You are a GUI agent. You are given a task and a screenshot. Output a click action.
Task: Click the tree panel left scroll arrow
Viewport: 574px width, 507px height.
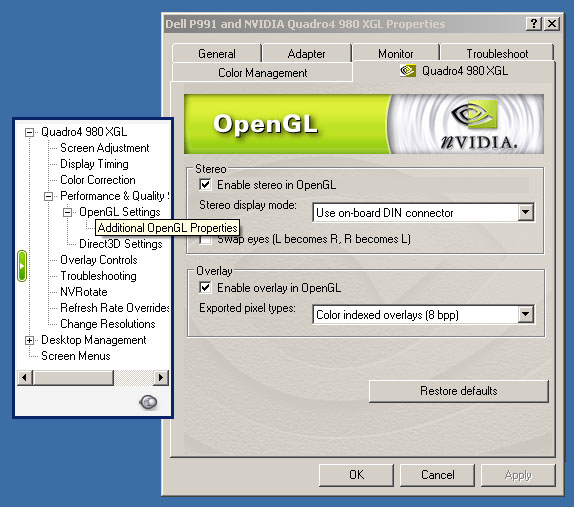click(x=25, y=377)
